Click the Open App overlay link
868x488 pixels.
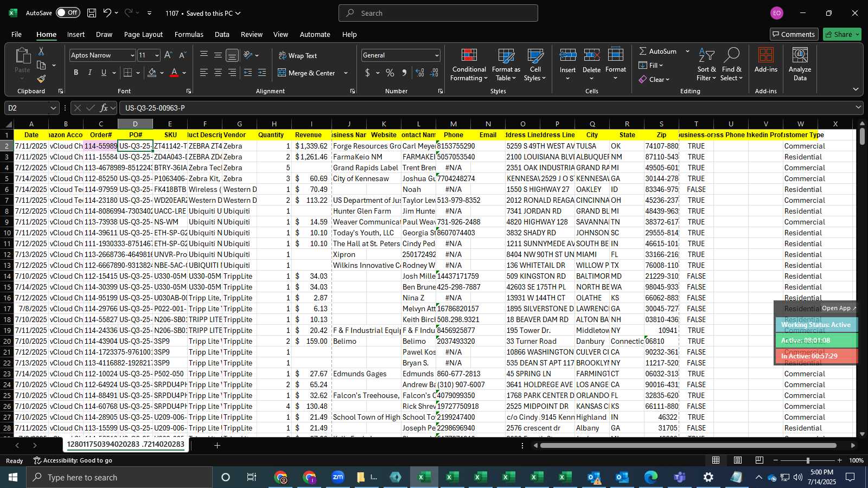click(839, 308)
